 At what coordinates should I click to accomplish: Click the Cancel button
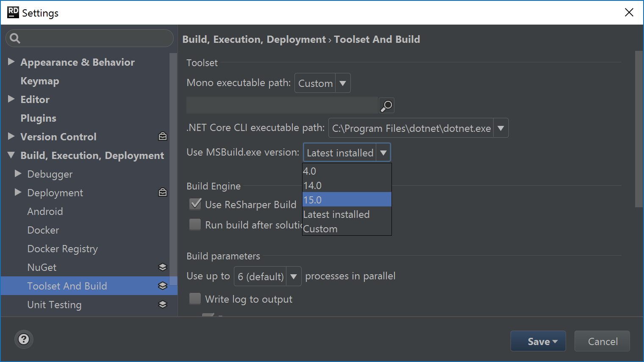[602, 341]
